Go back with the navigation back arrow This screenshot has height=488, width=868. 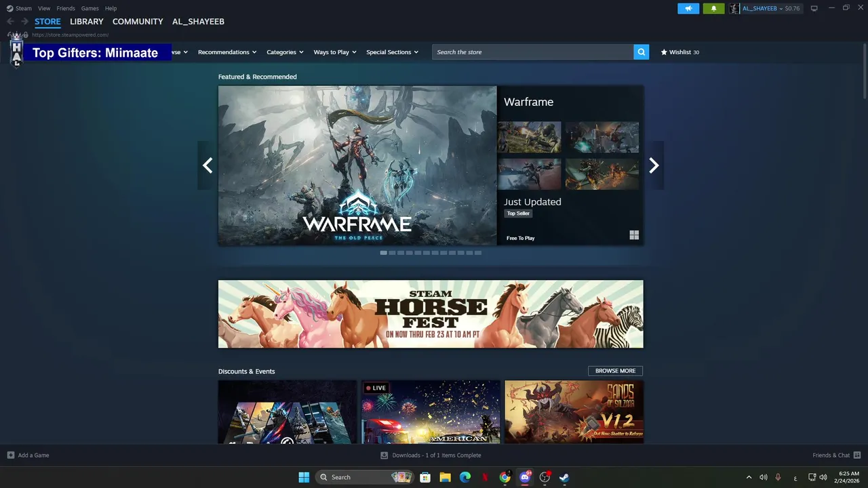pos(10,22)
